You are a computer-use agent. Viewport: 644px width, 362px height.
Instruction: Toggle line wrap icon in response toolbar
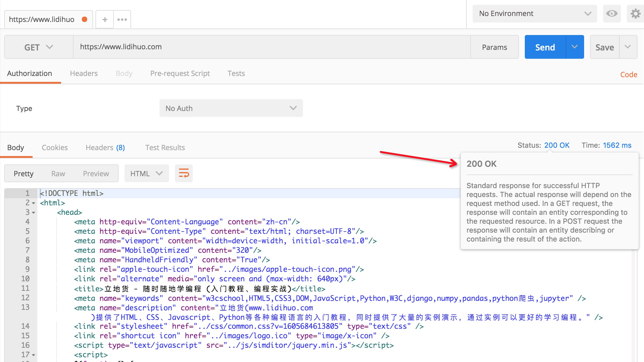point(184,173)
